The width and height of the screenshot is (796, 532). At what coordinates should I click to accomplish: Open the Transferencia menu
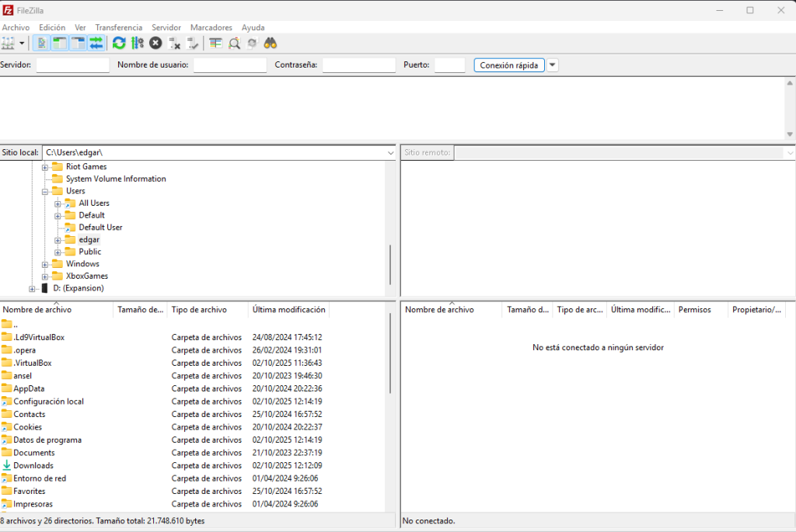pos(118,27)
